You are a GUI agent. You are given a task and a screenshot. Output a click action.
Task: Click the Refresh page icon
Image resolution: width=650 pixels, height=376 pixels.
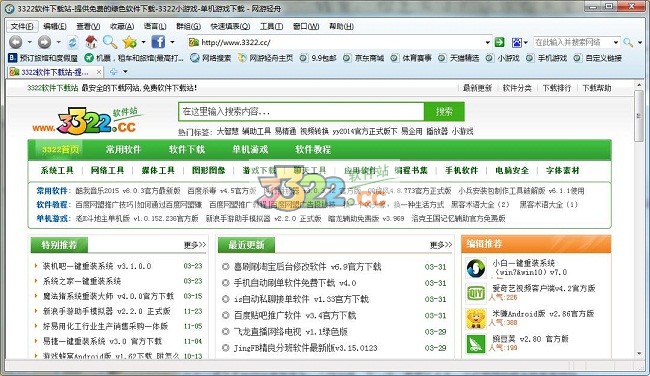[x=73, y=42]
